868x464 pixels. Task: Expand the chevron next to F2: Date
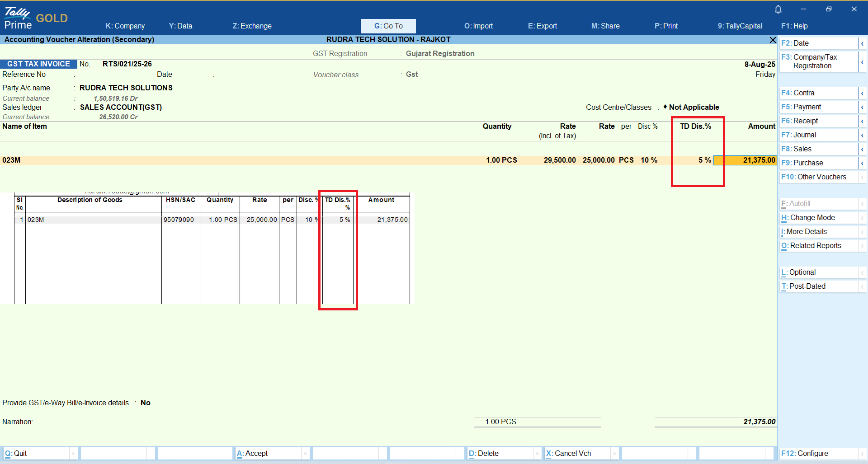click(x=862, y=43)
